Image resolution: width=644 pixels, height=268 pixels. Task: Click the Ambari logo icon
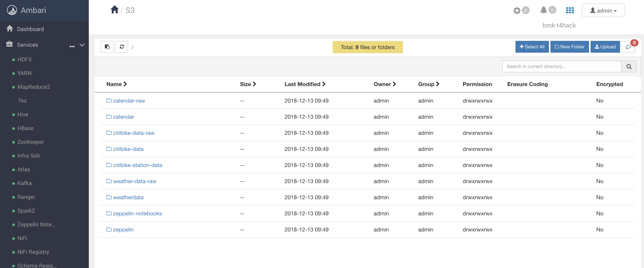(x=12, y=10)
